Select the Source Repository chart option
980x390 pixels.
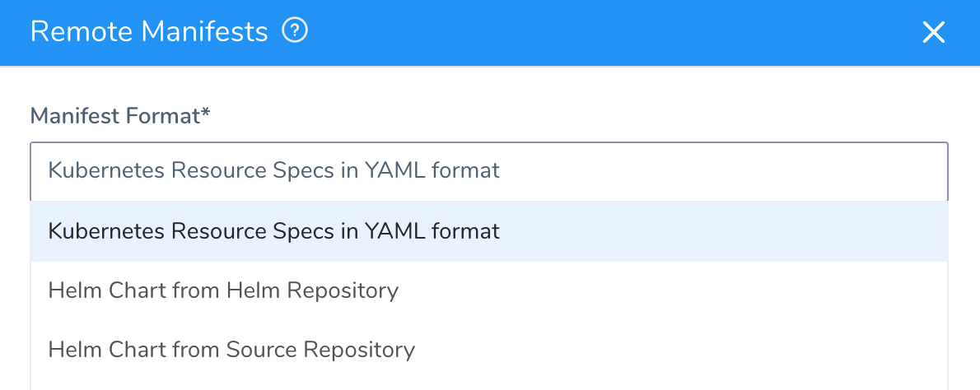pyautogui.click(x=488, y=350)
